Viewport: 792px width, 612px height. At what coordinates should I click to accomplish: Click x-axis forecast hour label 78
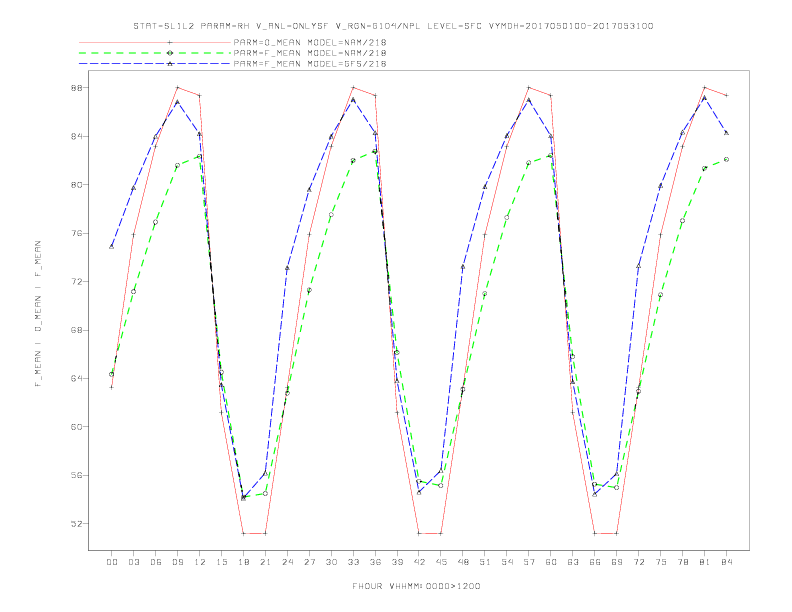683,562
